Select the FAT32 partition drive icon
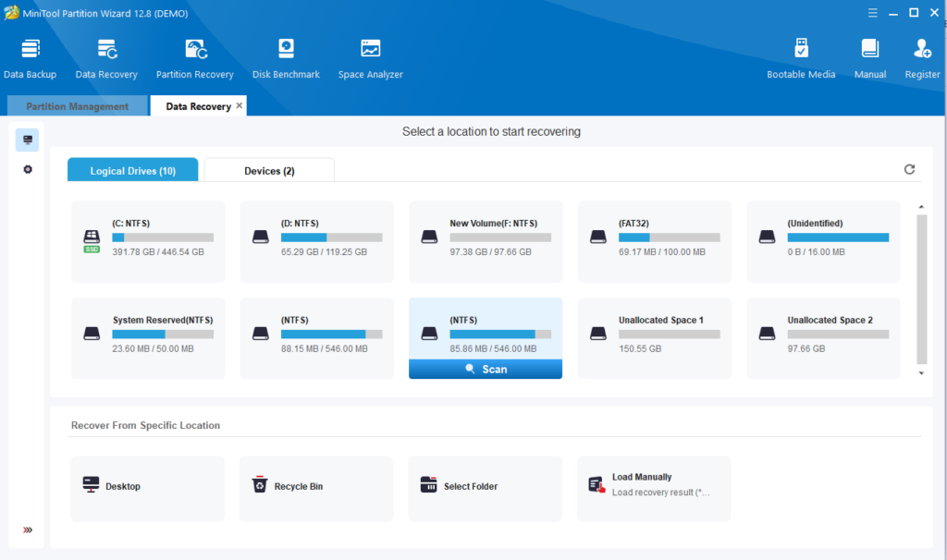 [598, 237]
